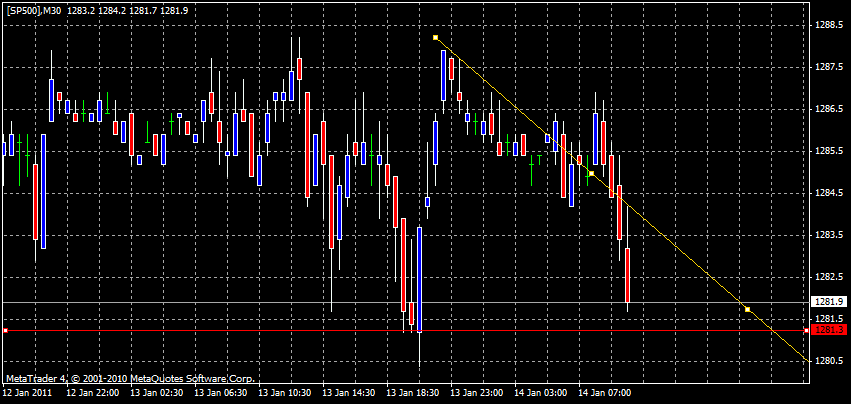851x404 pixels.
Task: Click the 13 Jan 02:30 time label
Action: pos(155,392)
